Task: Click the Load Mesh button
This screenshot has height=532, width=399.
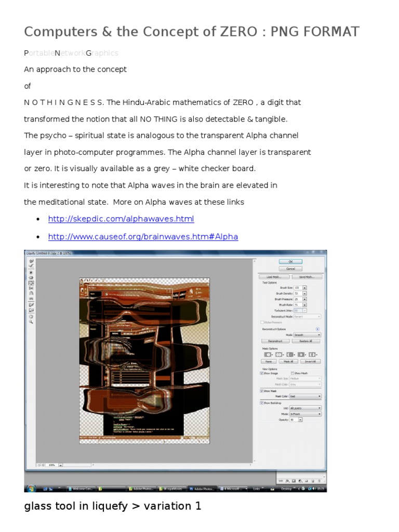Action: (274, 277)
